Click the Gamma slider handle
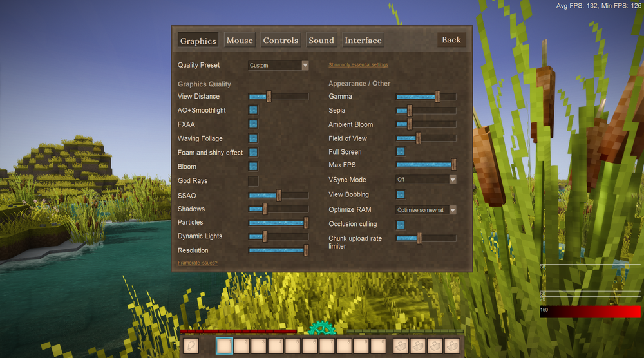 [x=437, y=97]
